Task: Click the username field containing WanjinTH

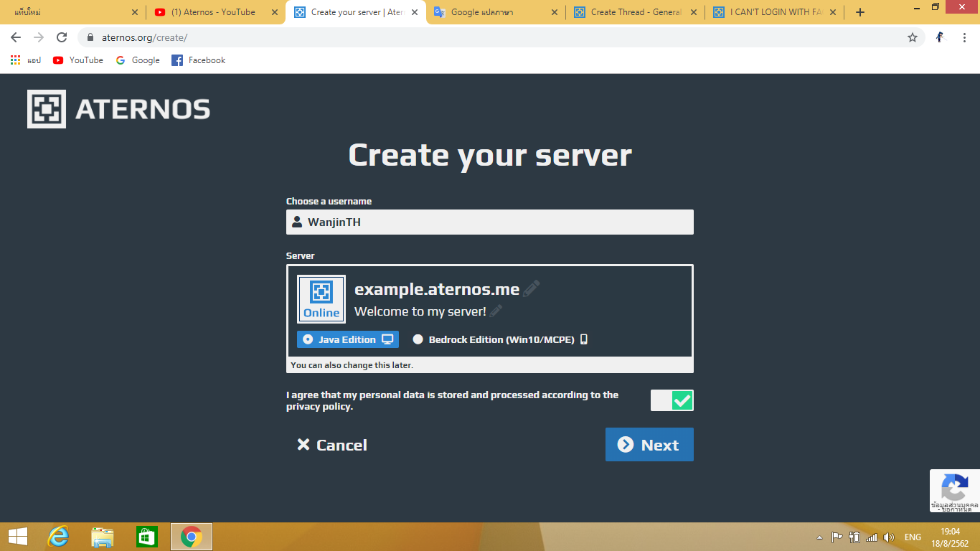Action: pyautogui.click(x=490, y=222)
